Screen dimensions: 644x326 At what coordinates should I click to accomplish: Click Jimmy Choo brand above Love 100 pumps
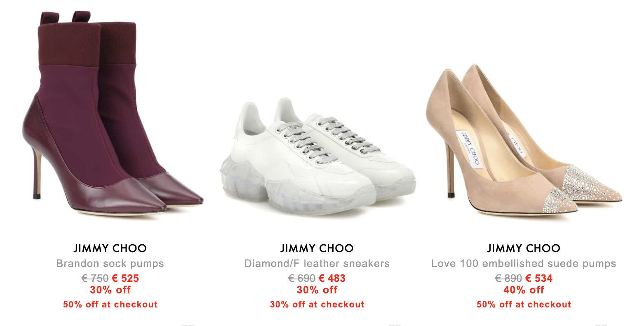[524, 248]
